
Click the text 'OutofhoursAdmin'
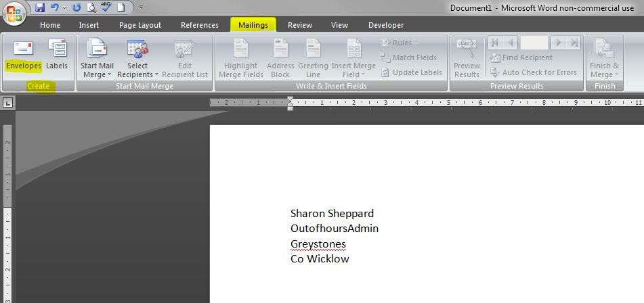335,229
